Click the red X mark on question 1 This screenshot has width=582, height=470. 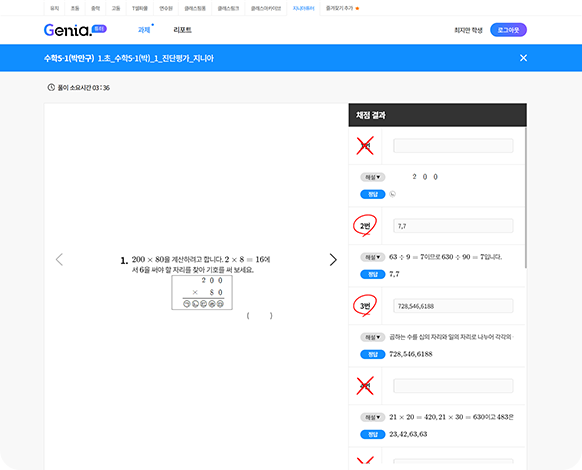point(365,146)
